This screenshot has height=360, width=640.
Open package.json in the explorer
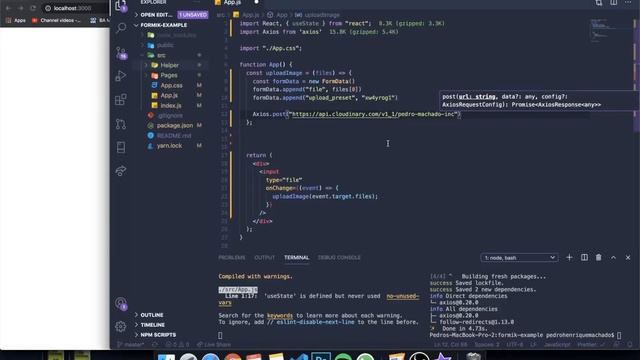(x=175, y=125)
